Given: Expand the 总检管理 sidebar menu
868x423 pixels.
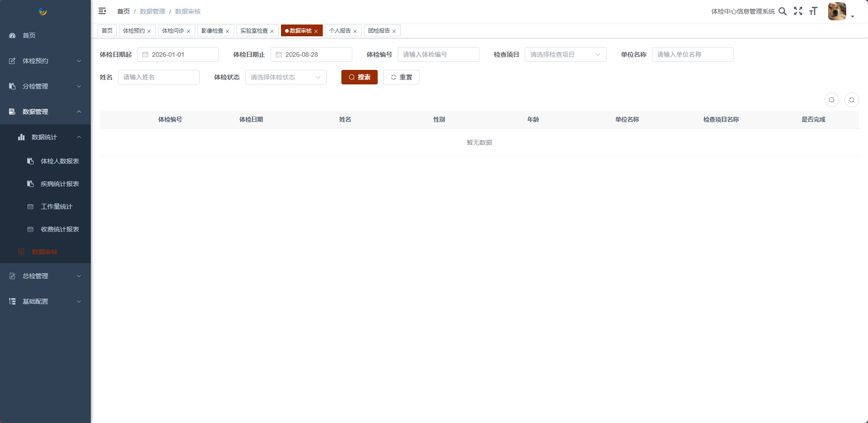Looking at the screenshot, I should (x=45, y=276).
